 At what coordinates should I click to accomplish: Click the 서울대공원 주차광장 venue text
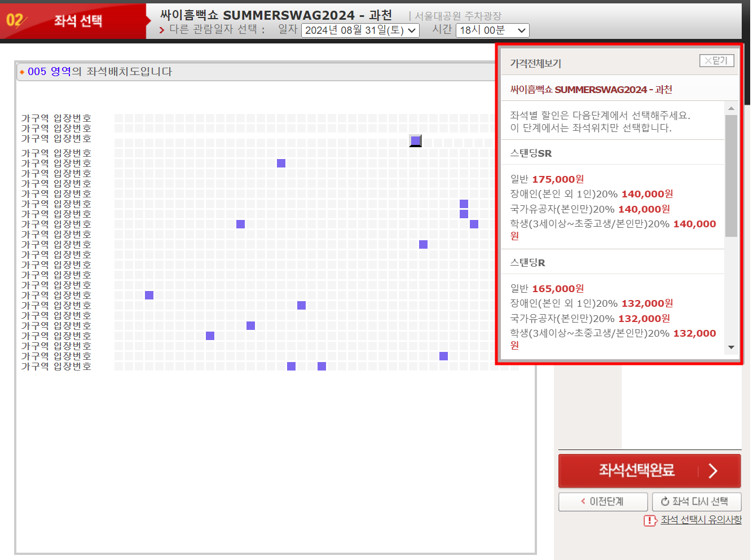(457, 16)
